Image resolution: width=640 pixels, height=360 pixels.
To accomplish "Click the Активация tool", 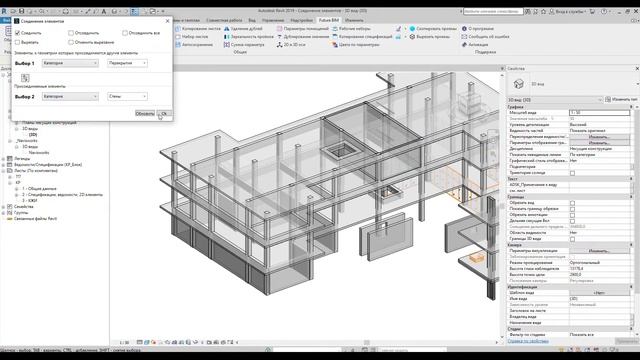I will tap(475, 45).
